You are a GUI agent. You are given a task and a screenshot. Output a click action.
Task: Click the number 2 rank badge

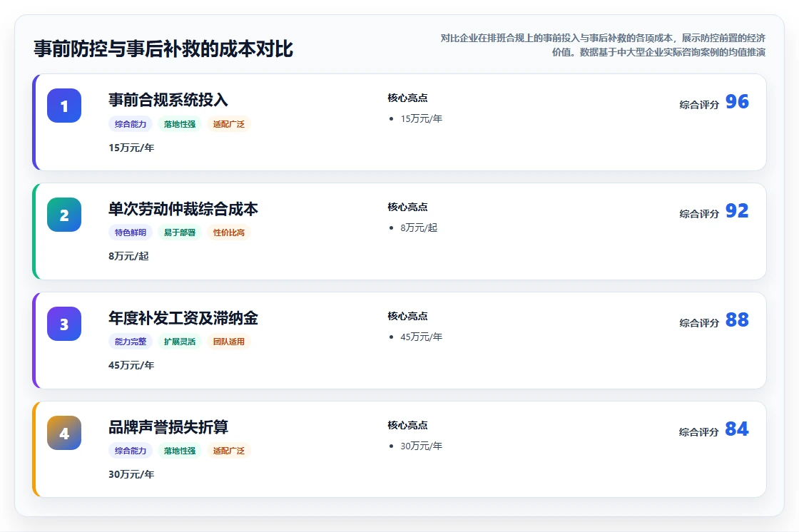tap(64, 215)
